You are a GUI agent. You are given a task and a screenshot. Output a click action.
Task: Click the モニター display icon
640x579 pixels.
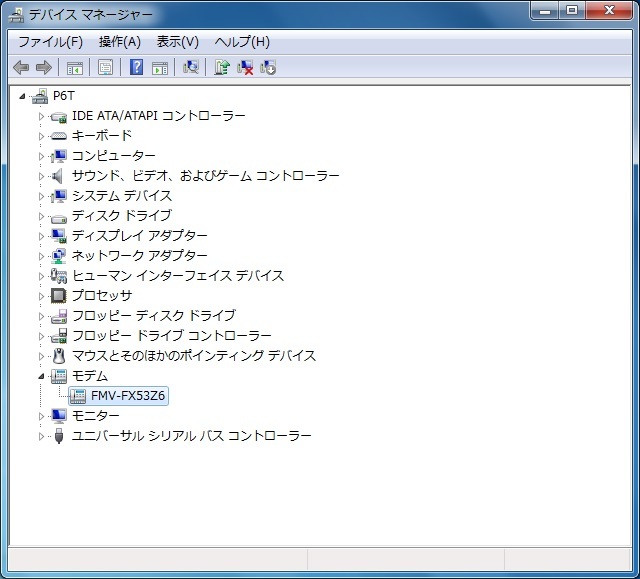59,416
